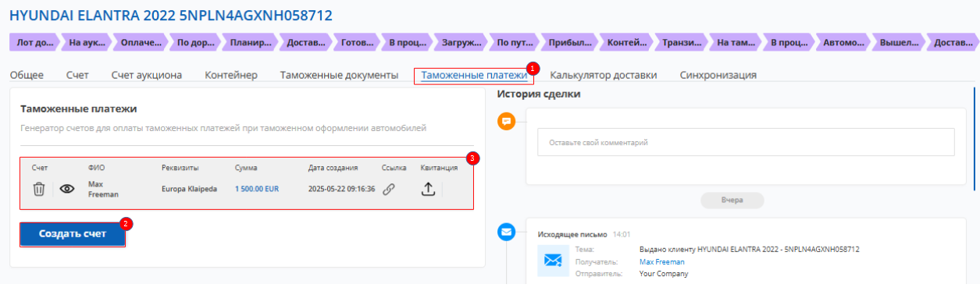Open Калькулятор доставки tab
The image size is (980, 302).
click(x=603, y=75)
